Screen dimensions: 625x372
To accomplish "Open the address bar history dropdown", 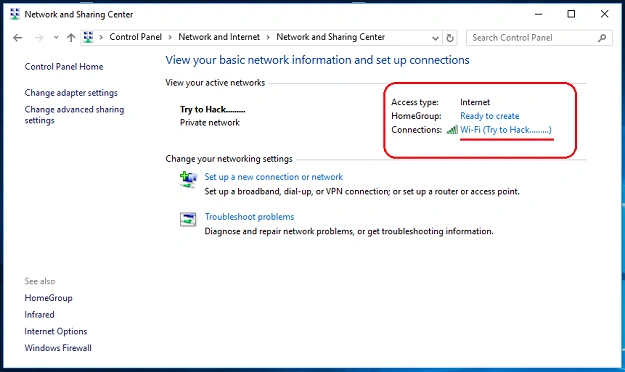I will 435,38.
